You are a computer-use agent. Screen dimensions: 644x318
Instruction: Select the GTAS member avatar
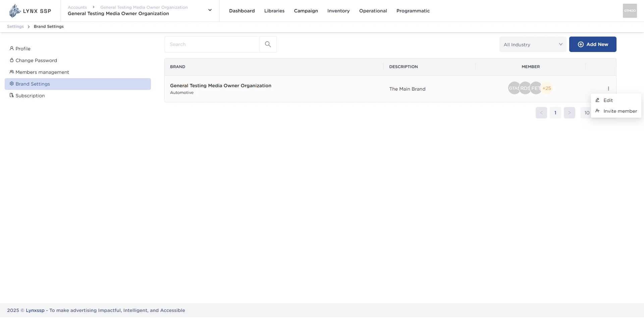pos(514,88)
